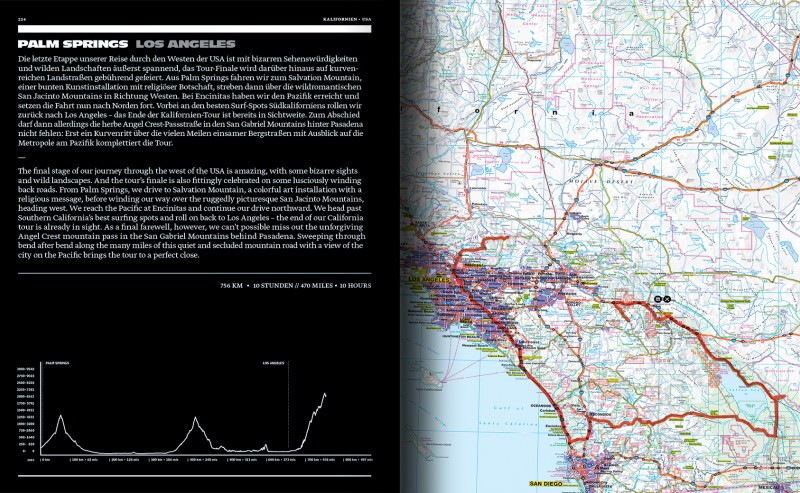800x493 pixels.
Task: Click the first elevation peak on the profile
Action: [61, 416]
